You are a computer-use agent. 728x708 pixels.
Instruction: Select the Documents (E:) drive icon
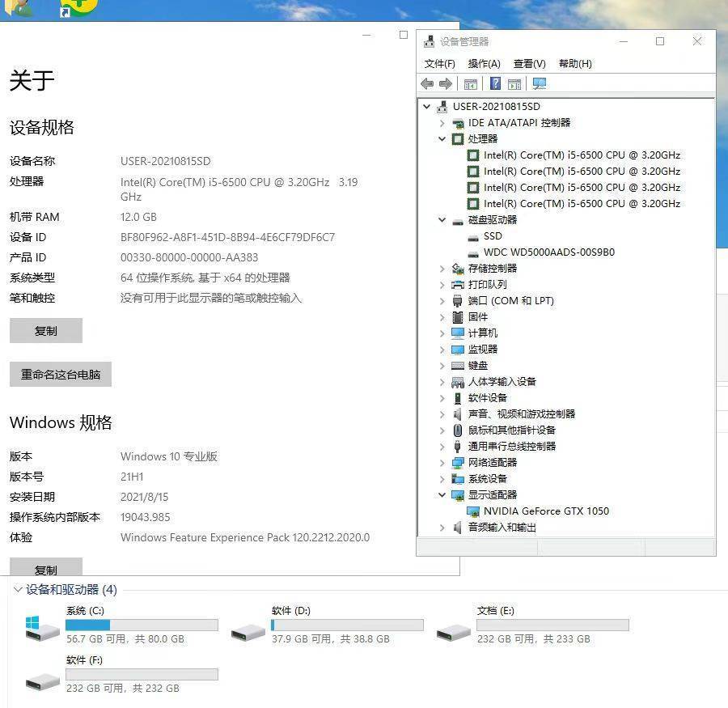pyautogui.click(x=454, y=632)
